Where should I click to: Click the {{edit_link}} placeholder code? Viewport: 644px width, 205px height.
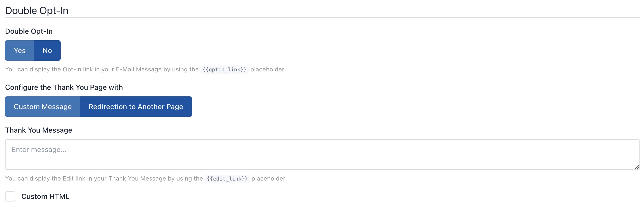point(227,178)
